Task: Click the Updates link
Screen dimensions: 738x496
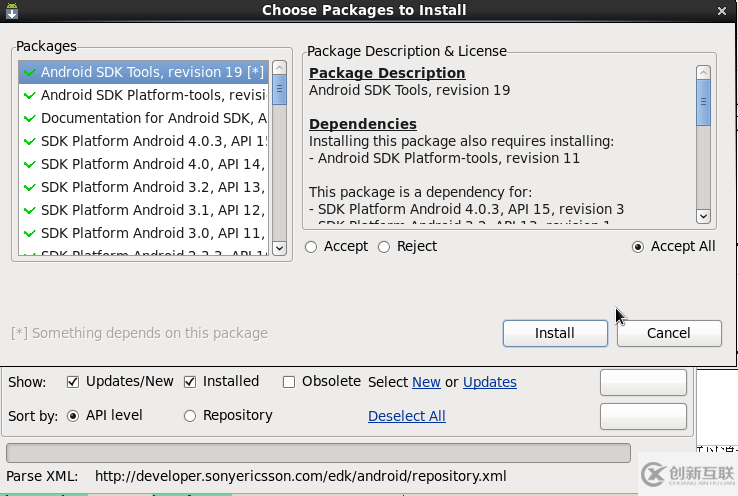Action: (x=490, y=382)
